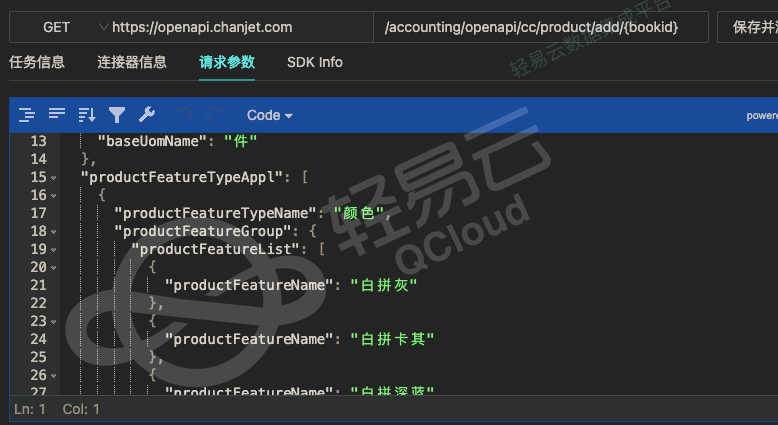
Task: Click the undo arrow icon
Action: 183,115
